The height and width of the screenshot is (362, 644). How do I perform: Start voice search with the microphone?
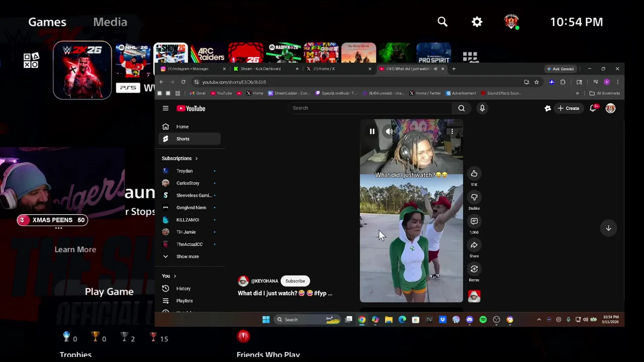pyautogui.click(x=482, y=108)
